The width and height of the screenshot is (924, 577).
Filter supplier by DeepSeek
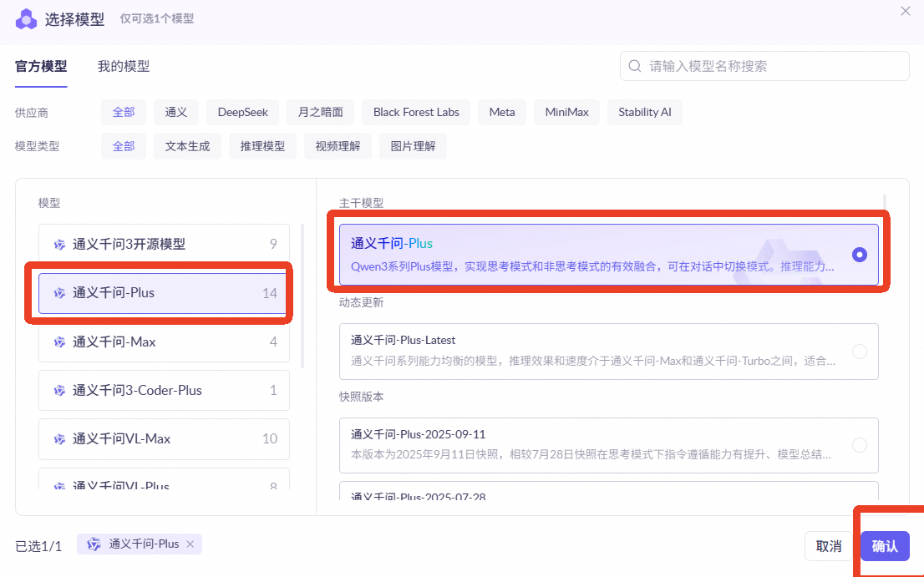[x=243, y=113]
